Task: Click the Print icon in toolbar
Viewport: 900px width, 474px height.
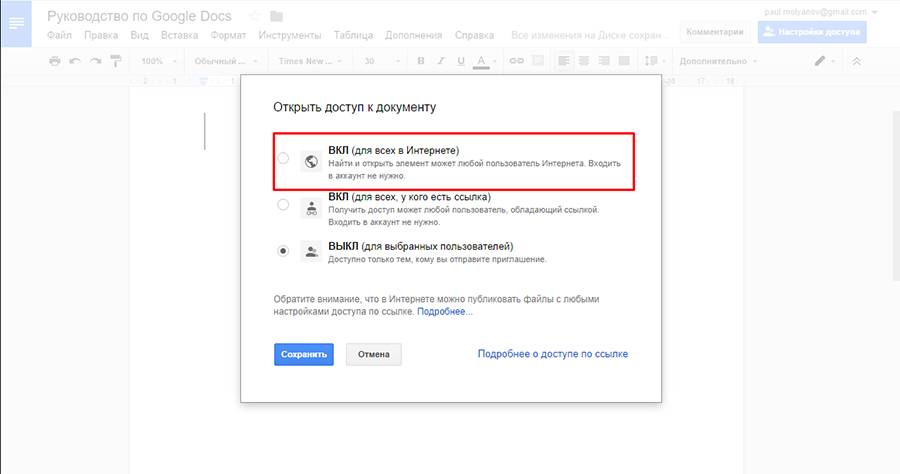Action: pos(55,61)
